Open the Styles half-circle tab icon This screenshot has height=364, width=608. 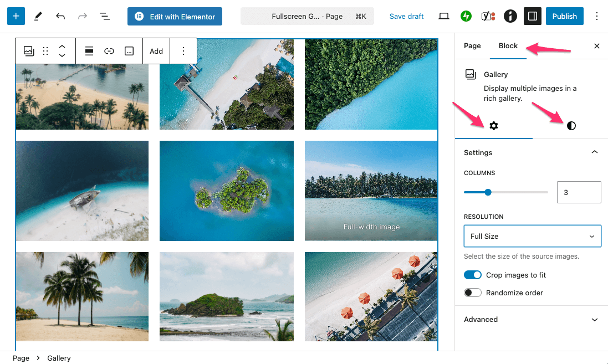point(571,126)
